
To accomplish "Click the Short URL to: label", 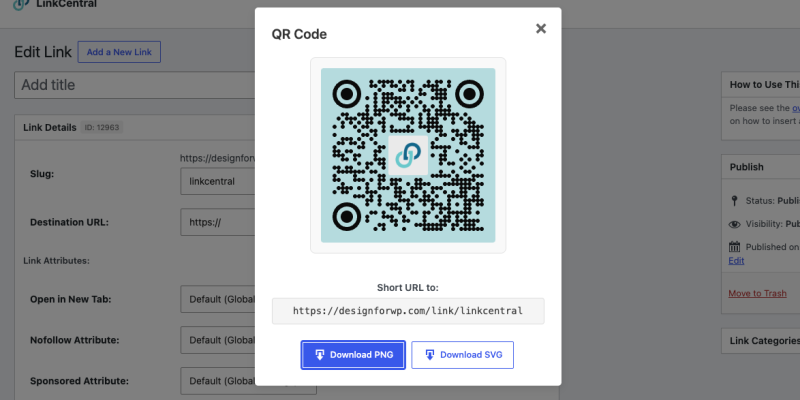I will 408,288.
